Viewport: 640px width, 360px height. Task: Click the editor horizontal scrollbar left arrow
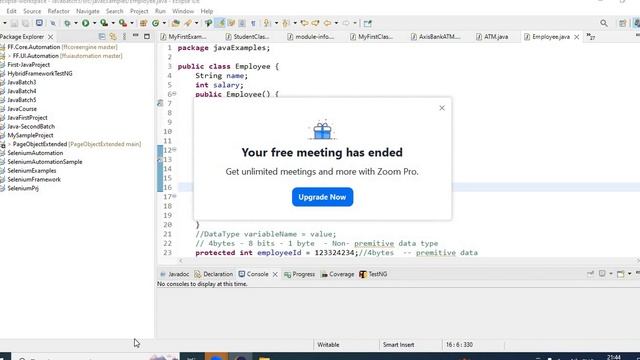[x=180, y=260]
